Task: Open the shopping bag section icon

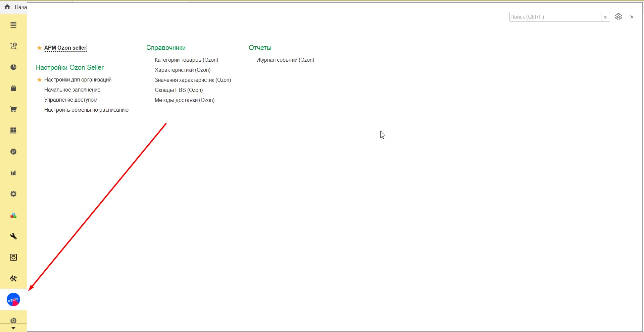Action: point(13,88)
